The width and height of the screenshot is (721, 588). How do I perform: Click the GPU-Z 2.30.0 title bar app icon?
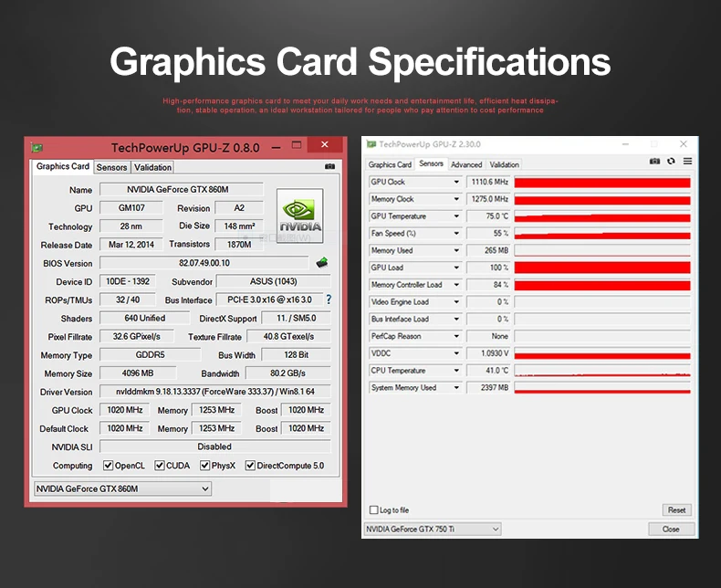point(371,144)
